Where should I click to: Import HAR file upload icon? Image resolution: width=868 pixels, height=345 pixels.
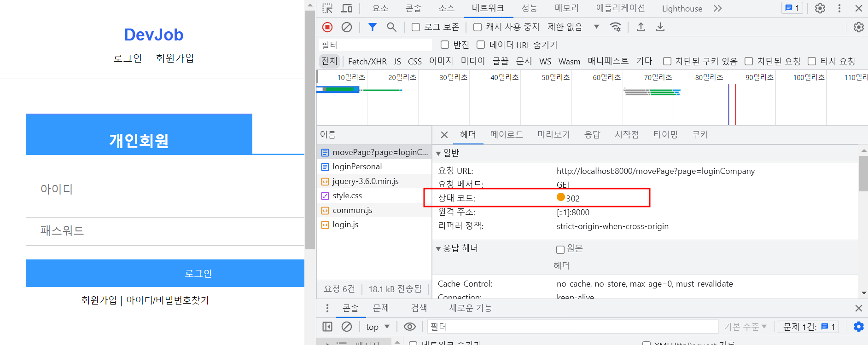(x=641, y=27)
